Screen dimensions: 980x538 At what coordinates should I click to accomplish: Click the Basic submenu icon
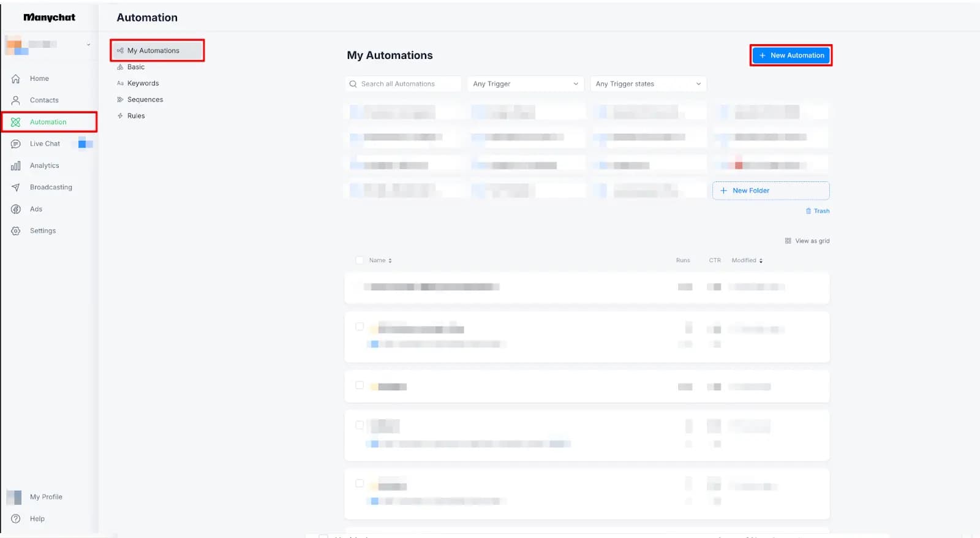click(120, 67)
